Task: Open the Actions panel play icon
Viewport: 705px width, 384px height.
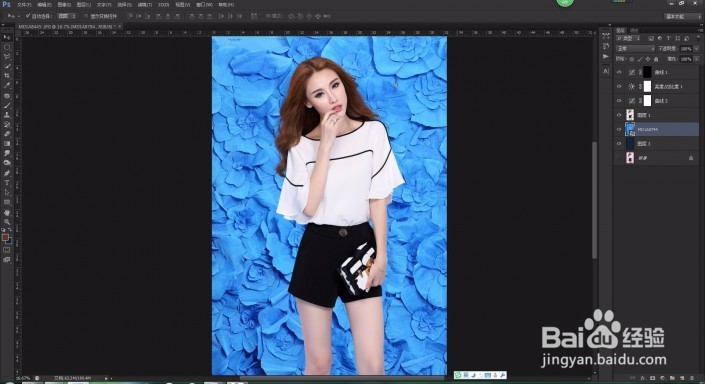Action: (606, 56)
